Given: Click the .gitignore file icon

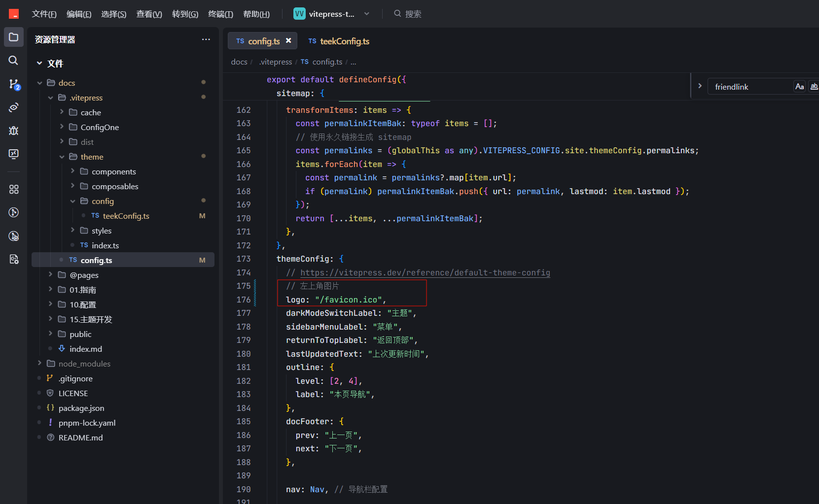Looking at the screenshot, I should click(50, 378).
